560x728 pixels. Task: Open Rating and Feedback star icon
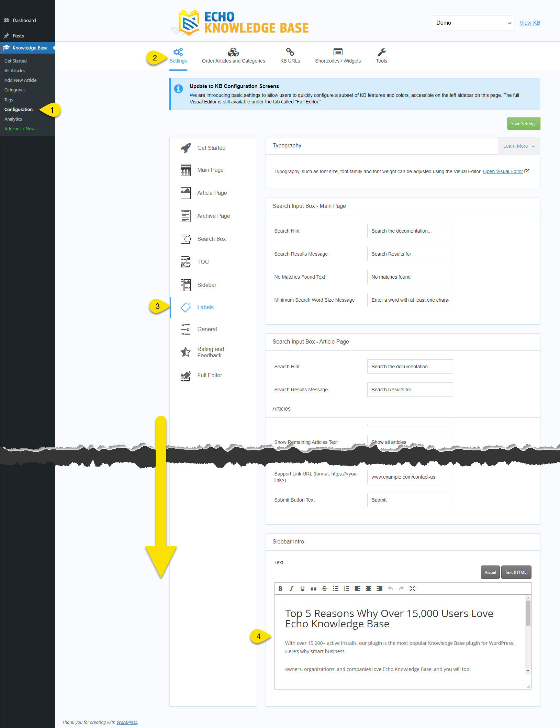pyautogui.click(x=186, y=352)
